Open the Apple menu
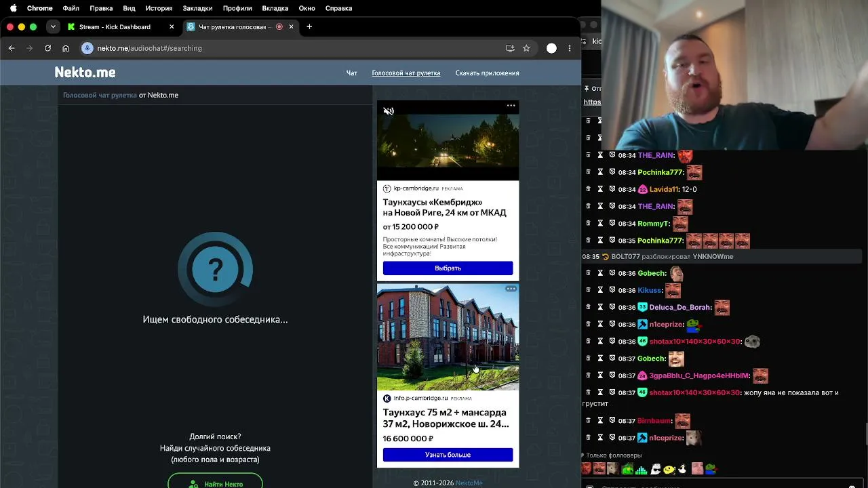The width and height of the screenshot is (868, 488). tap(13, 8)
